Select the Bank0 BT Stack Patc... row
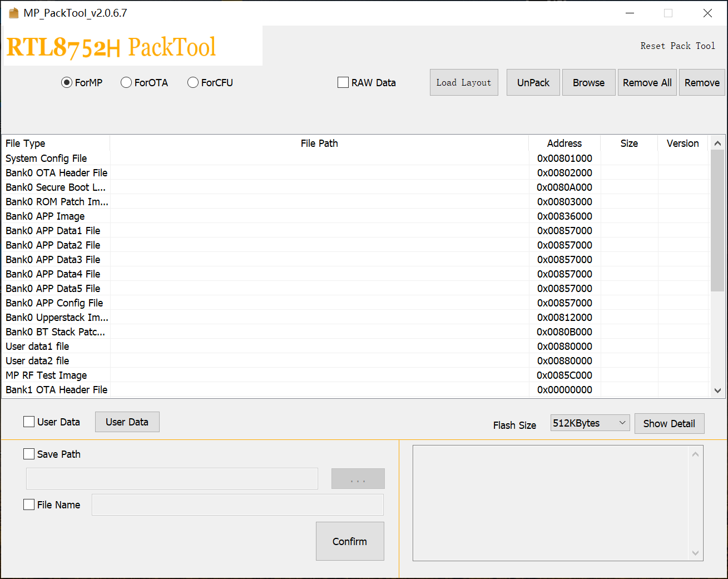This screenshot has height=579, width=728. click(356, 332)
